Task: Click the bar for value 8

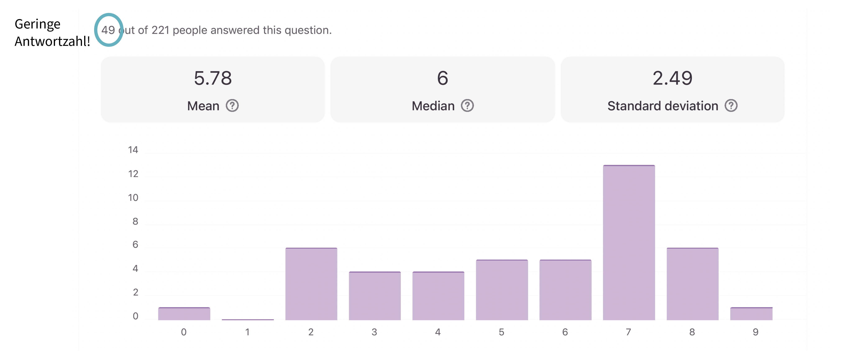Action: pos(693,284)
